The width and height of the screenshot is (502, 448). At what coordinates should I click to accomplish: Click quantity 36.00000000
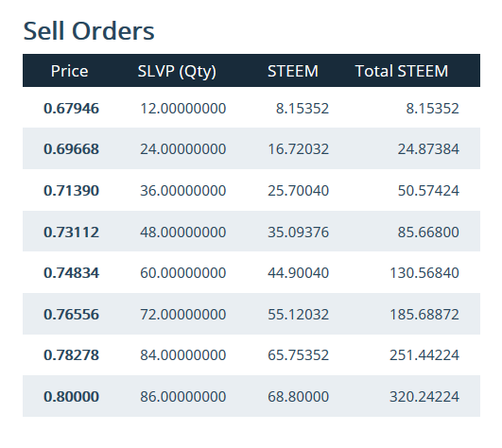pos(183,190)
